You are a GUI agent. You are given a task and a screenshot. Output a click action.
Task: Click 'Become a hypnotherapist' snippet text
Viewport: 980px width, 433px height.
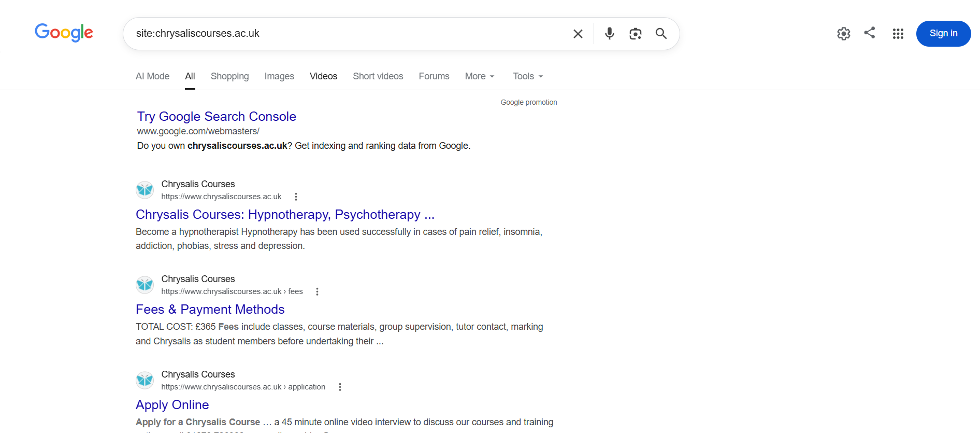[x=187, y=232]
